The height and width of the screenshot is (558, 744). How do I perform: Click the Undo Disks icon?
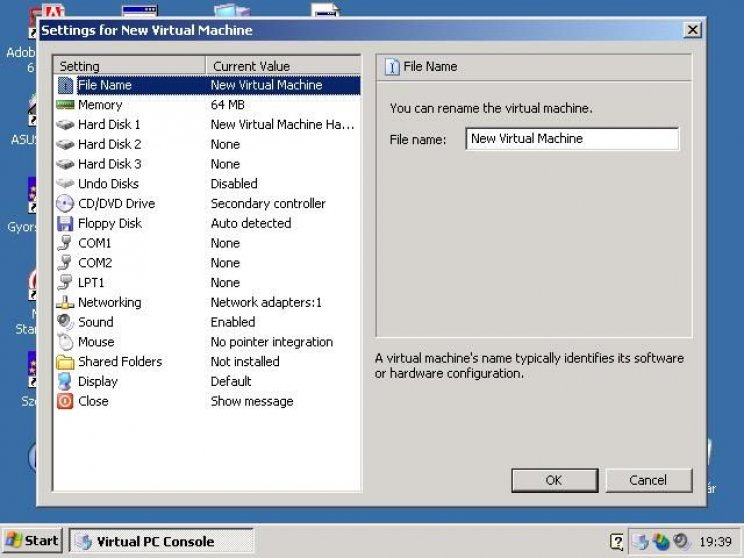(65, 184)
